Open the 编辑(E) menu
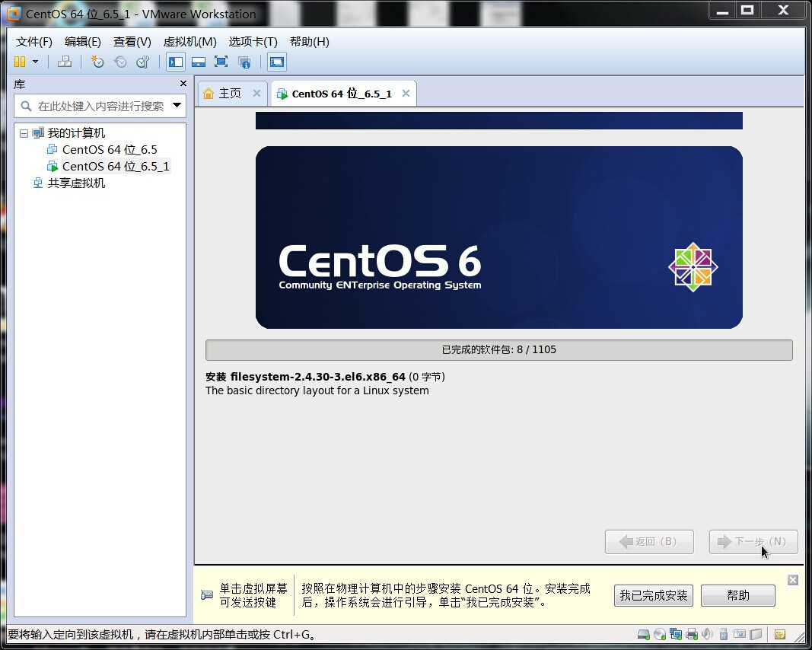The image size is (812, 650). tap(83, 41)
